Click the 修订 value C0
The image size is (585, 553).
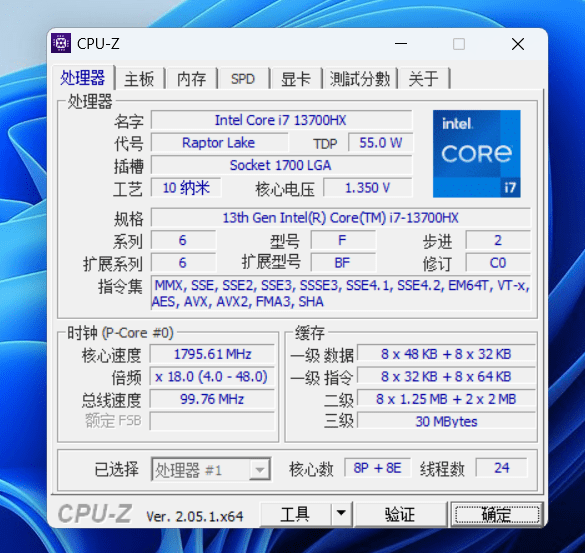498,263
